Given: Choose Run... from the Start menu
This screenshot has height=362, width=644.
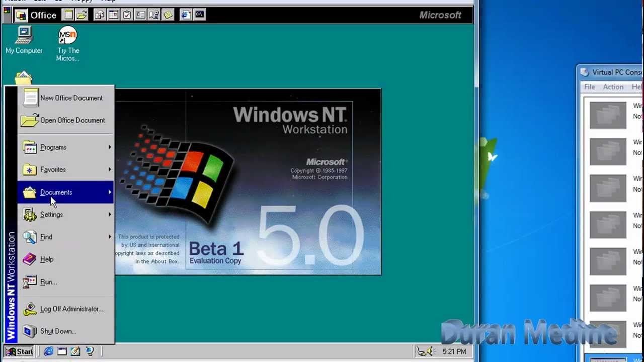Looking at the screenshot, I should (x=66, y=282).
